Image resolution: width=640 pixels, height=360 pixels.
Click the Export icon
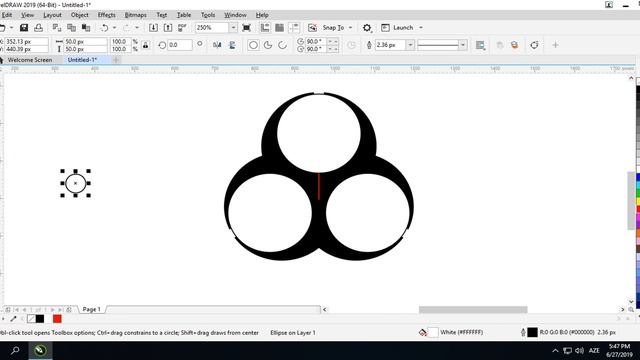click(168, 28)
